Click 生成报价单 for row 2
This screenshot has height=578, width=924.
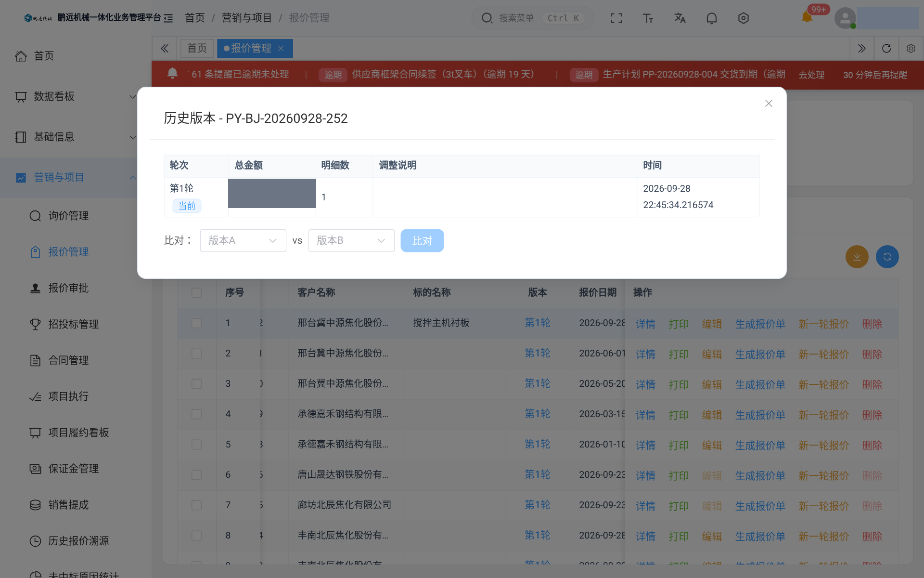coord(760,355)
